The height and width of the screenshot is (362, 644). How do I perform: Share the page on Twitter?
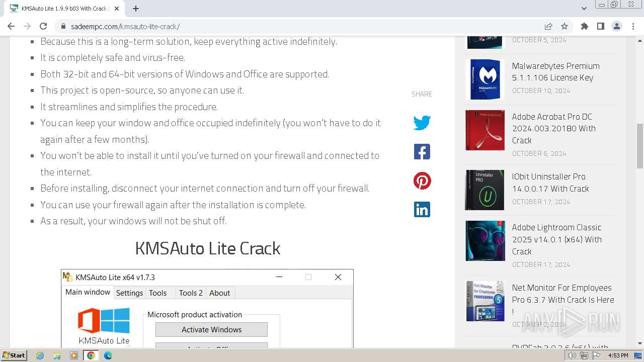422,123
